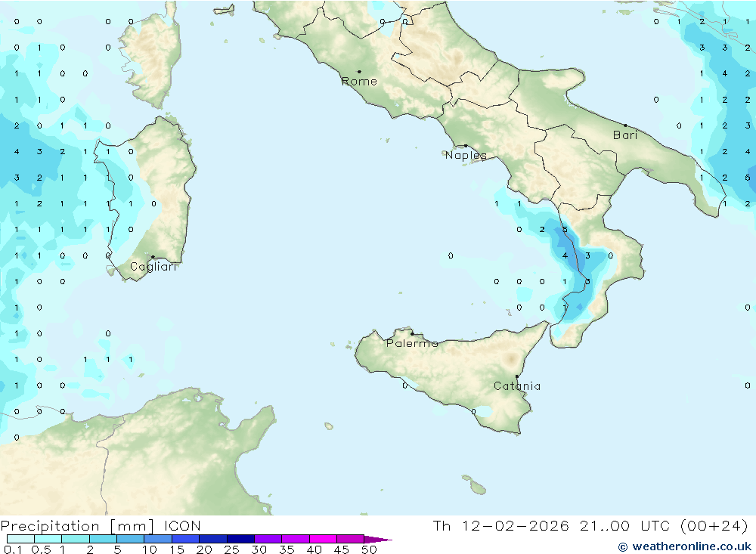756x554 pixels.
Task: Pick the 2 to 5 mm legend swatch
Action: click(103, 539)
